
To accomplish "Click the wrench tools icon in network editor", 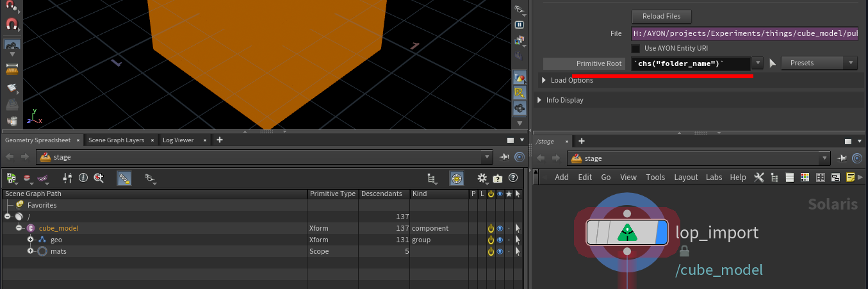I will coord(759,178).
